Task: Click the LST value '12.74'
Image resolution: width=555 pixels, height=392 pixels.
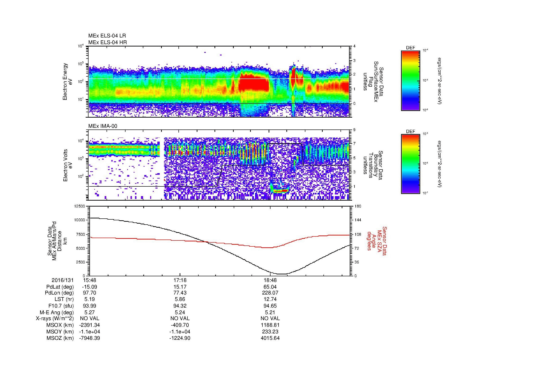Action: click(270, 300)
